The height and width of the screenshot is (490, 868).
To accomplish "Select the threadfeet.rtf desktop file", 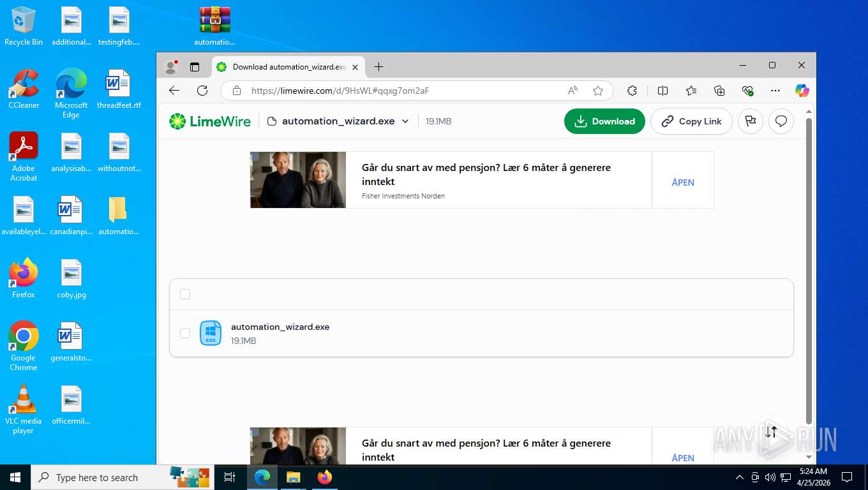I will coord(119,89).
